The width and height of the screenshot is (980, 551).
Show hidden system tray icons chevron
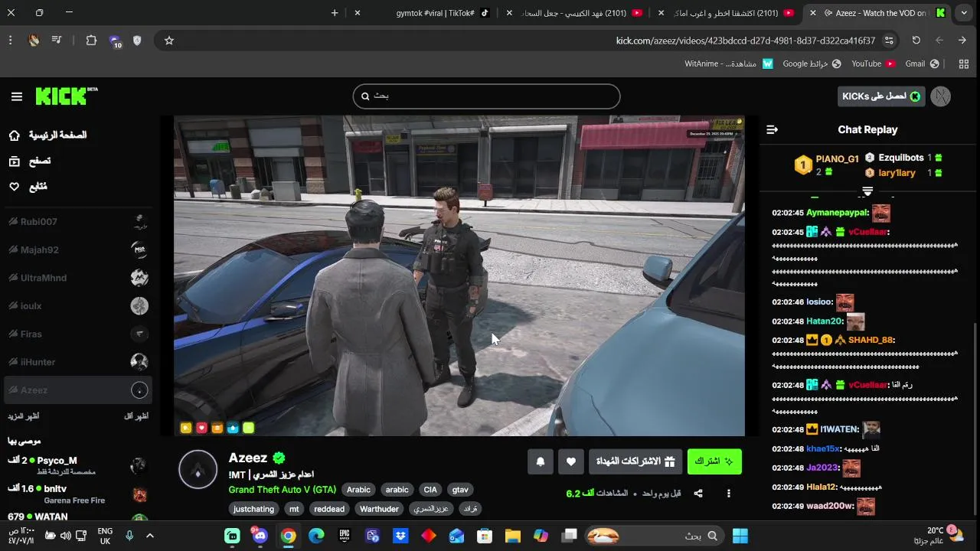point(150,536)
